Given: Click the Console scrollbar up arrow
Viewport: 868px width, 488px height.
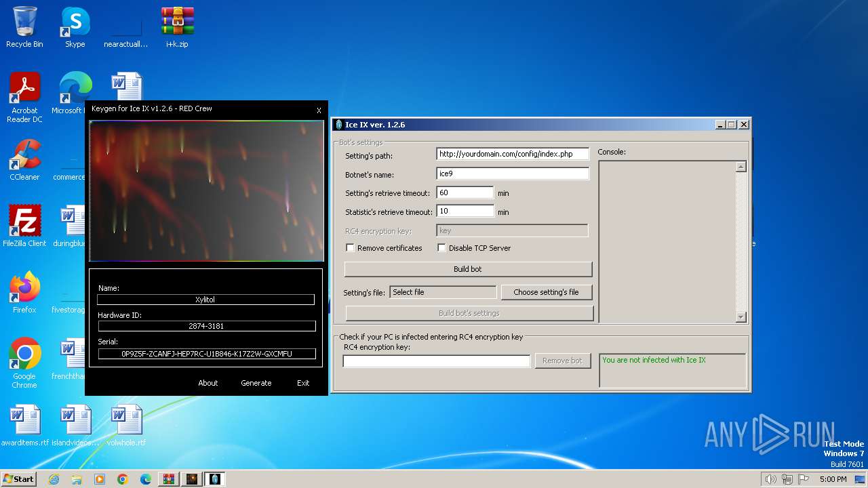Looking at the screenshot, I should [741, 167].
